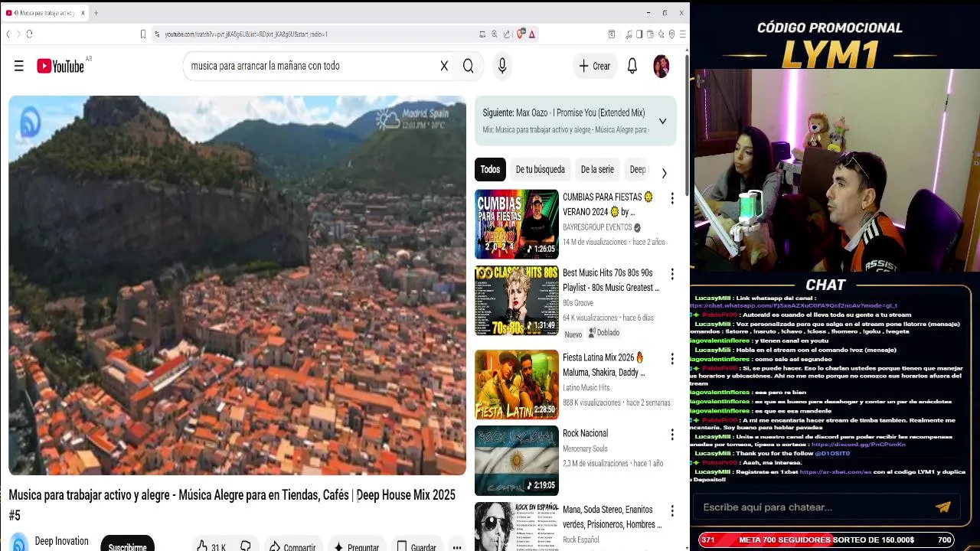The height and width of the screenshot is (551, 980).
Task: Open the Deep Inovation channel avatar
Action: click(x=19, y=543)
